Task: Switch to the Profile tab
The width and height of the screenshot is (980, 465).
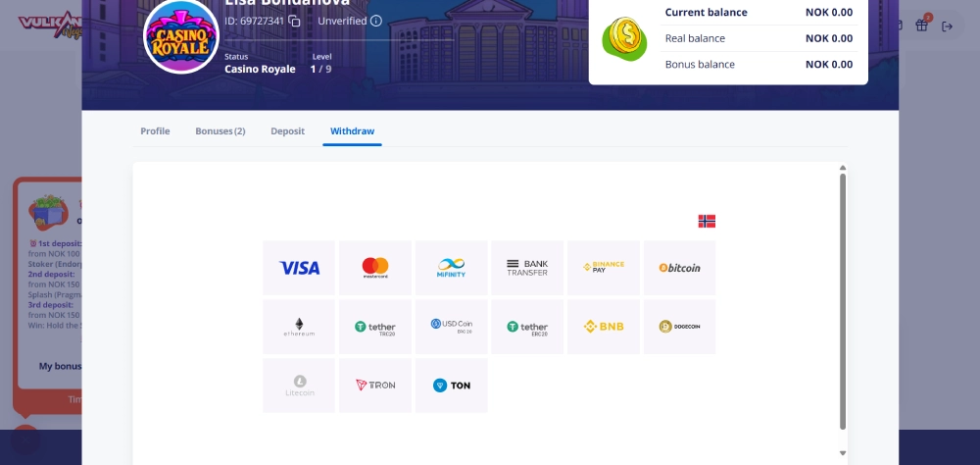Action: [x=155, y=130]
